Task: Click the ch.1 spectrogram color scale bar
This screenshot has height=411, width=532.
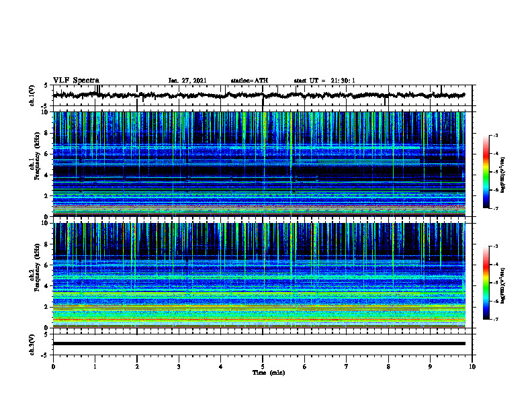Action: [486, 172]
